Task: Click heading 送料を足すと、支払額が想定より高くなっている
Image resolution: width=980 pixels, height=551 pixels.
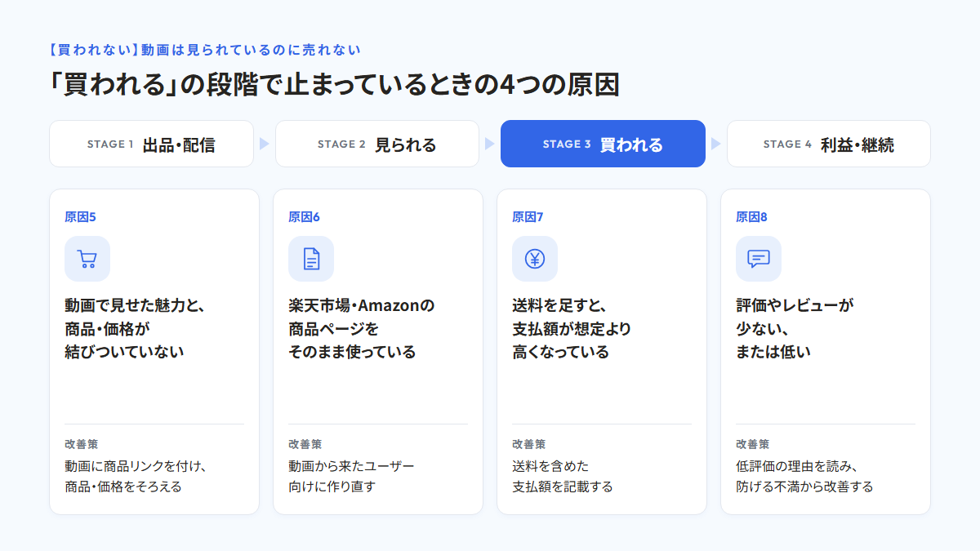Action: point(572,329)
